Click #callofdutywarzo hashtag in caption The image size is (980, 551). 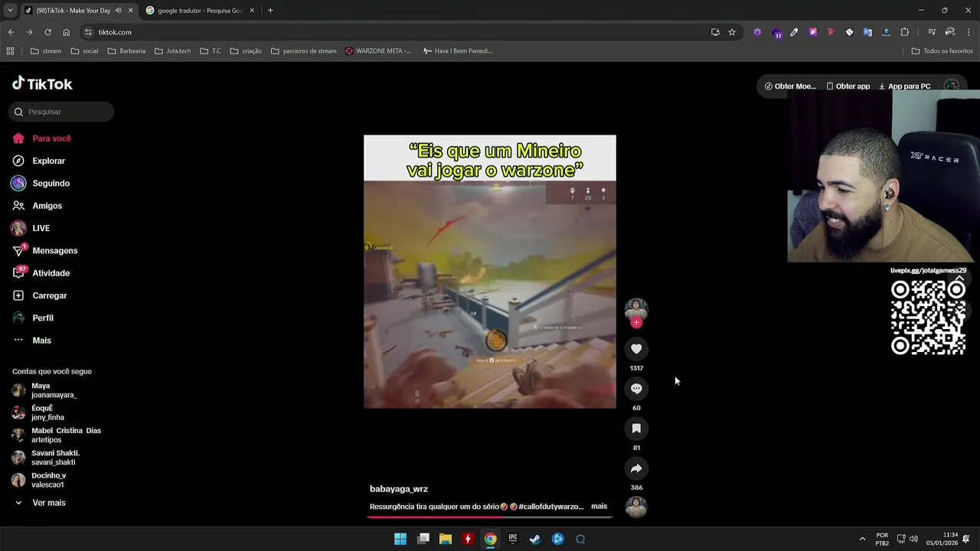pos(550,507)
